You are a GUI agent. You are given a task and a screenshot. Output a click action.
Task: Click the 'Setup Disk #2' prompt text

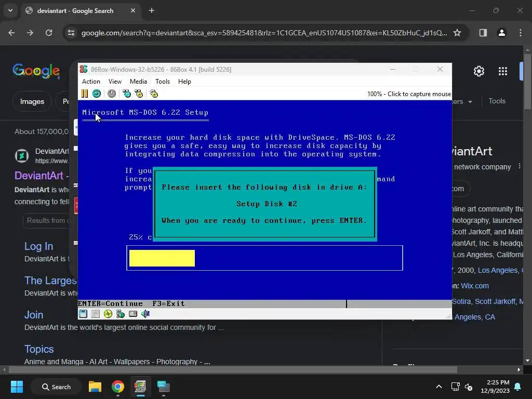[x=267, y=204]
